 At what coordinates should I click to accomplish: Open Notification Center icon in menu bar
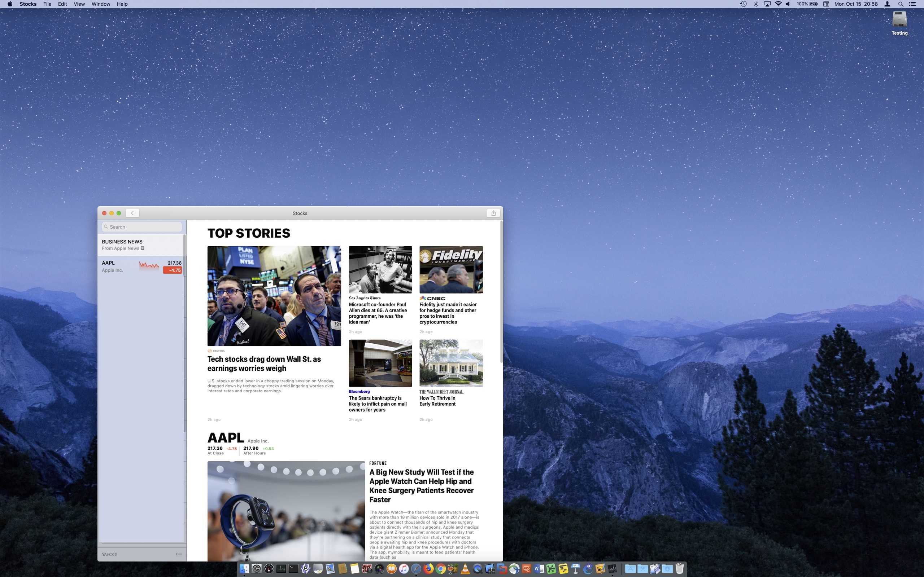click(x=912, y=4)
